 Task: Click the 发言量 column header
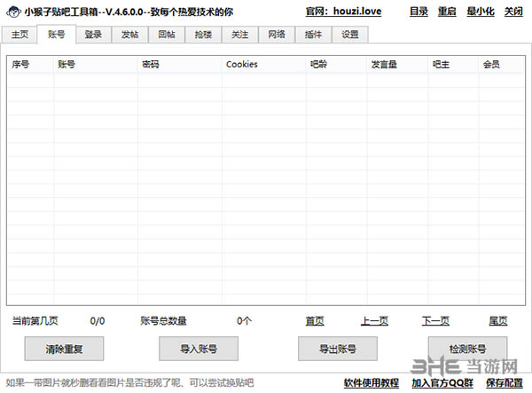tap(397, 64)
